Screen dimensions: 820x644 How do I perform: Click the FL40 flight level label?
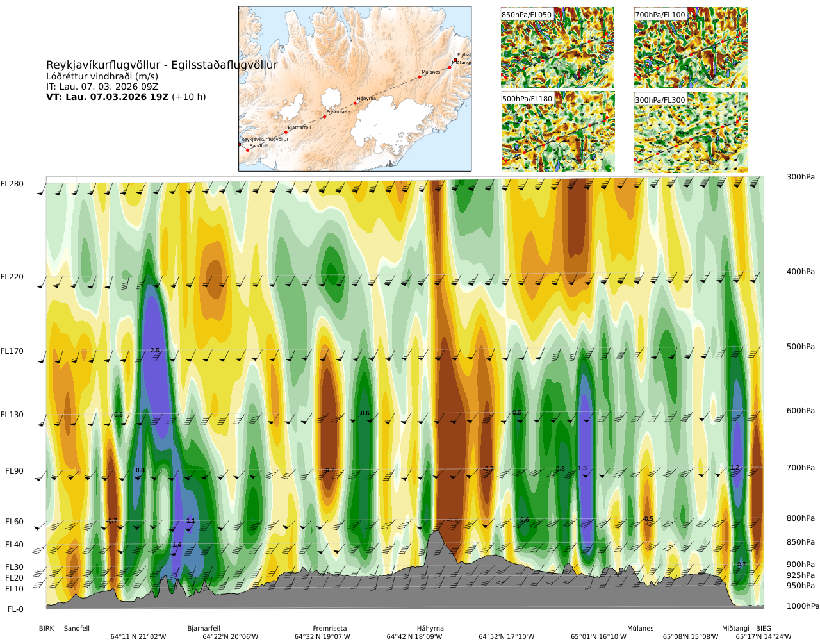(x=14, y=545)
